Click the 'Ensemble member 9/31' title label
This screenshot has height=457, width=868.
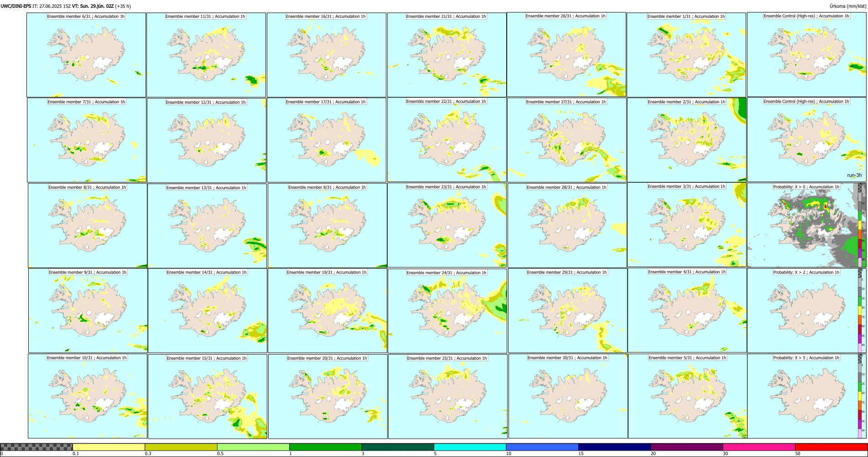coord(88,272)
